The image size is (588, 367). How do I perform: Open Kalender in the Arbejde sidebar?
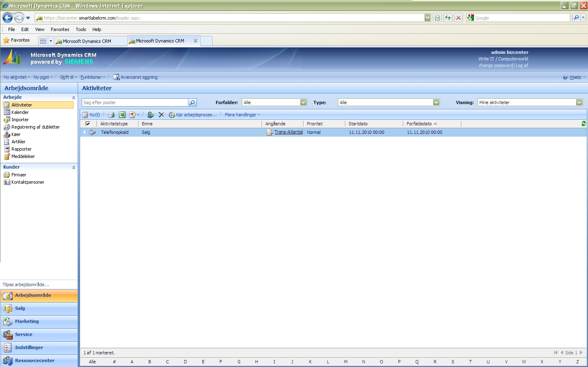pyautogui.click(x=20, y=112)
